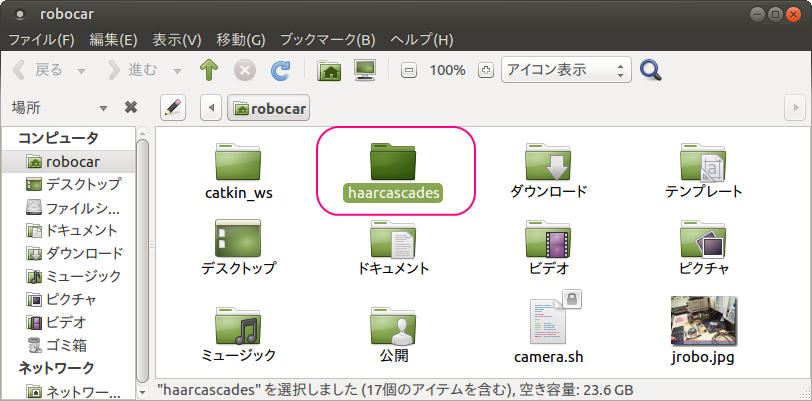812x401 pixels.
Task: Reload the current folder view
Action: pyautogui.click(x=280, y=70)
